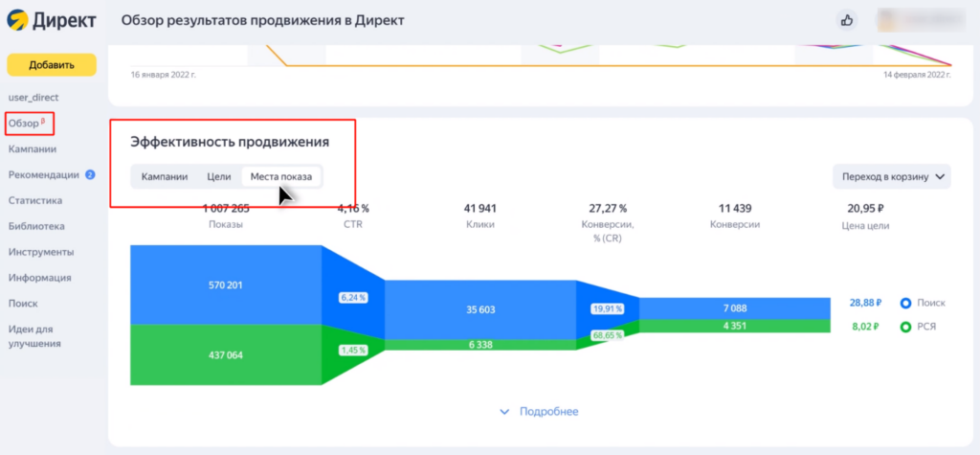Image resolution: width=980 pixels, height=455 pixels.
Task: Click the 16 января 2022 г. date label
Action: (x=164, y=75)
